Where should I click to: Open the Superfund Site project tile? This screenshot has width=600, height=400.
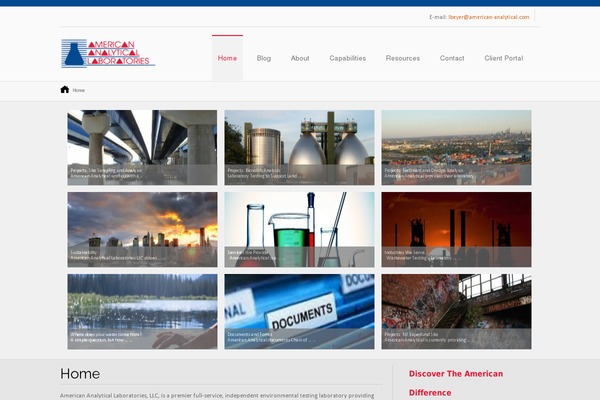[x=456, y=311]
